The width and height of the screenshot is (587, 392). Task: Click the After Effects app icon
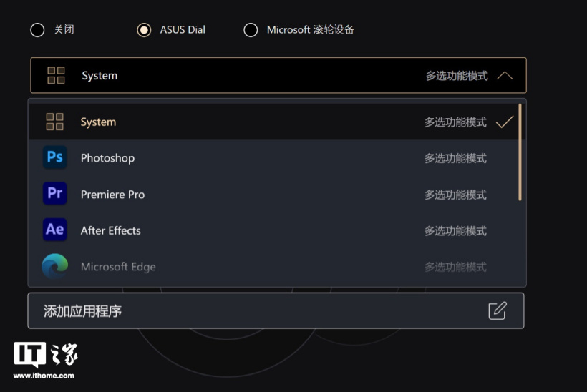click(x=54, y=230)
